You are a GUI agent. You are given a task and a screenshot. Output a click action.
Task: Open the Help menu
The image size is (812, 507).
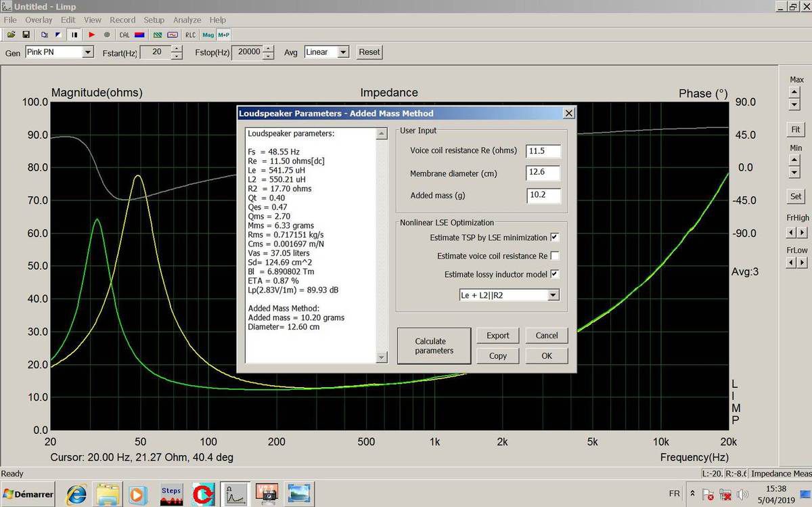218,20
